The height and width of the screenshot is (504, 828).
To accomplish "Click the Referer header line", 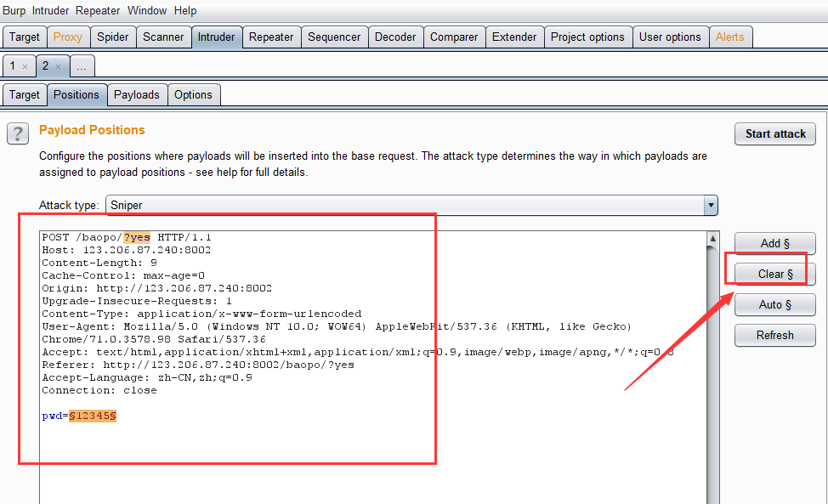I will click(x=198, y=365).
